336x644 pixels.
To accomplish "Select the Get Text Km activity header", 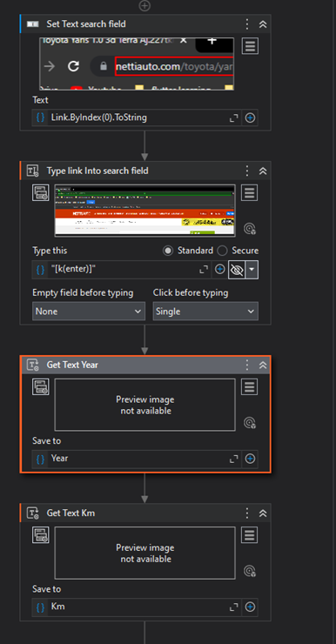I will 145,513.
